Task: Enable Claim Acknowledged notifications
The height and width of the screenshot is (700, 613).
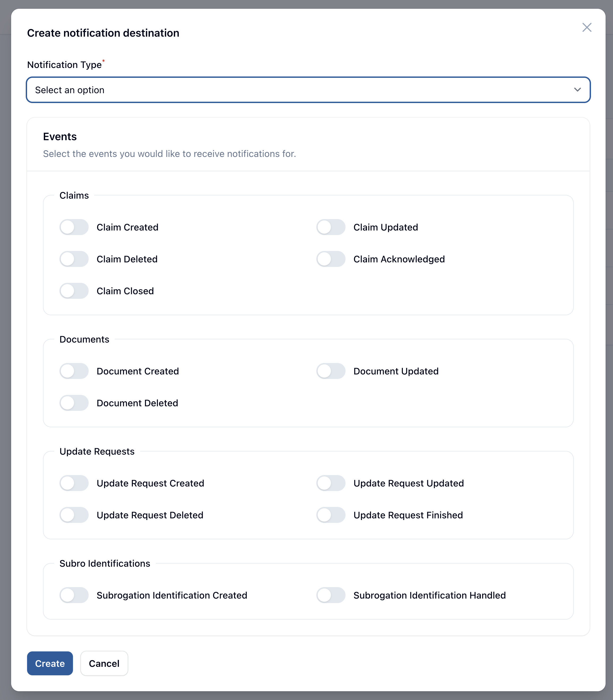Action: (x=330, y=259)
